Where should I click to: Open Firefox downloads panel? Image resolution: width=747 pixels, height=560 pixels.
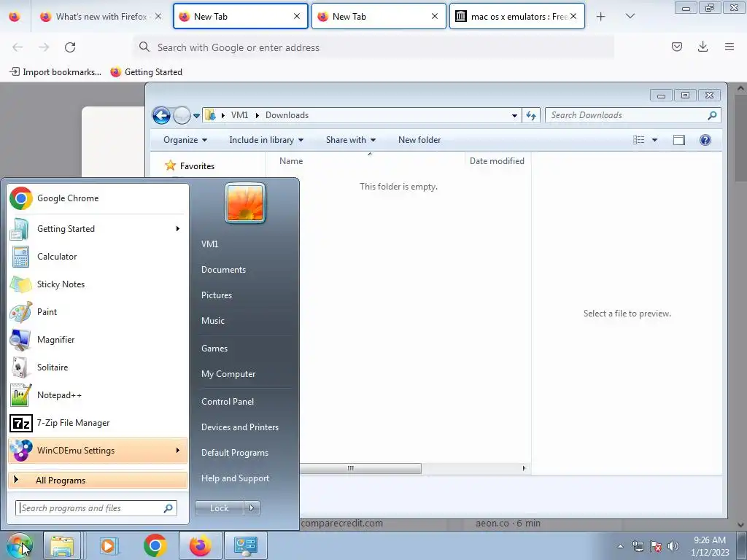tap(703, 47)
